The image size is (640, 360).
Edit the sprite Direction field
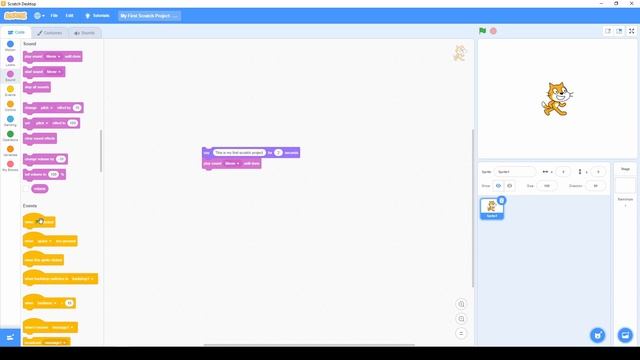coord(595,186)
